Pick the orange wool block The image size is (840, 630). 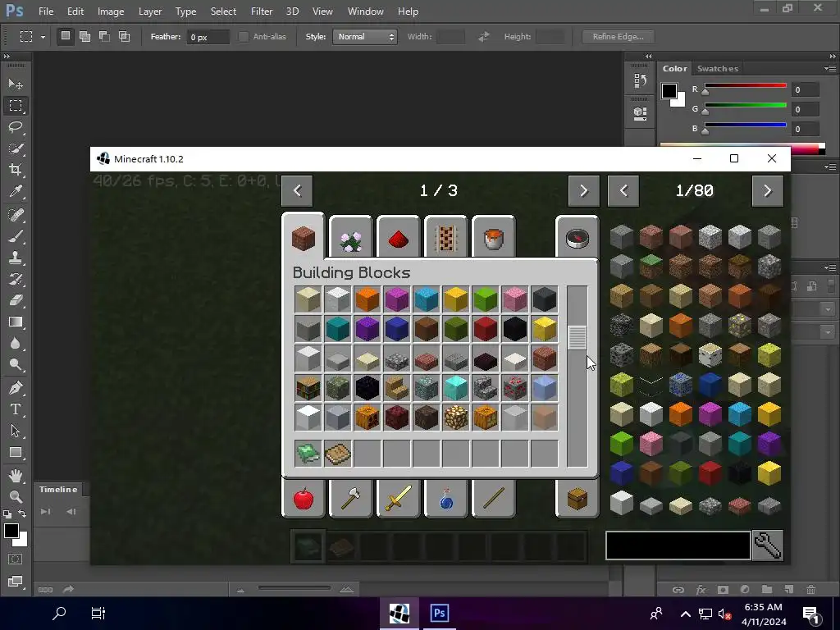coord(367,299)
